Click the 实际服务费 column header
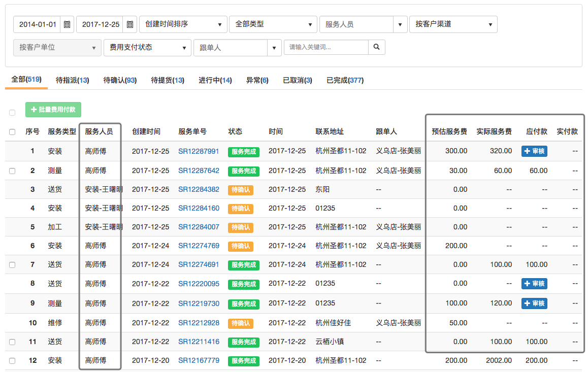The image size is (588, 372). pyautogui.click(x=494, y=131)
